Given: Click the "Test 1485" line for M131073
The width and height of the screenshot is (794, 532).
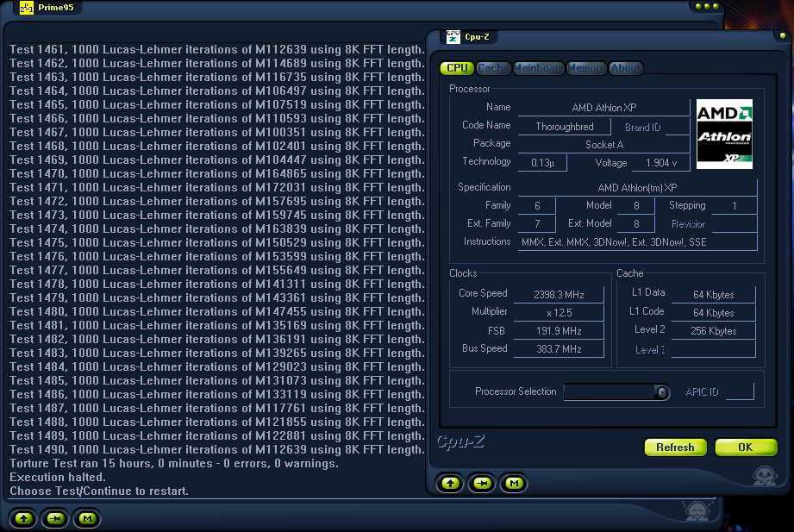Looking at the screenshot, I should coord(216,380).
